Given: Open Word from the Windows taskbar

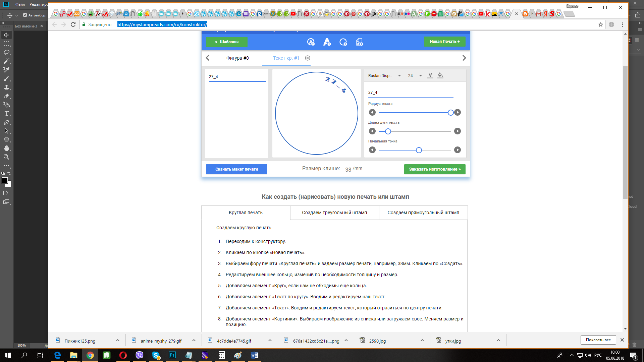Looking at the screenshot, I should (254, 355).
